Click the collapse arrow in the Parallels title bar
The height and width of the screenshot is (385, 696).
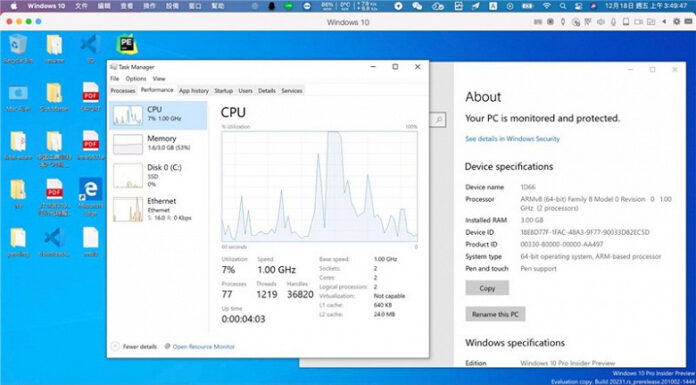point(664,21)
